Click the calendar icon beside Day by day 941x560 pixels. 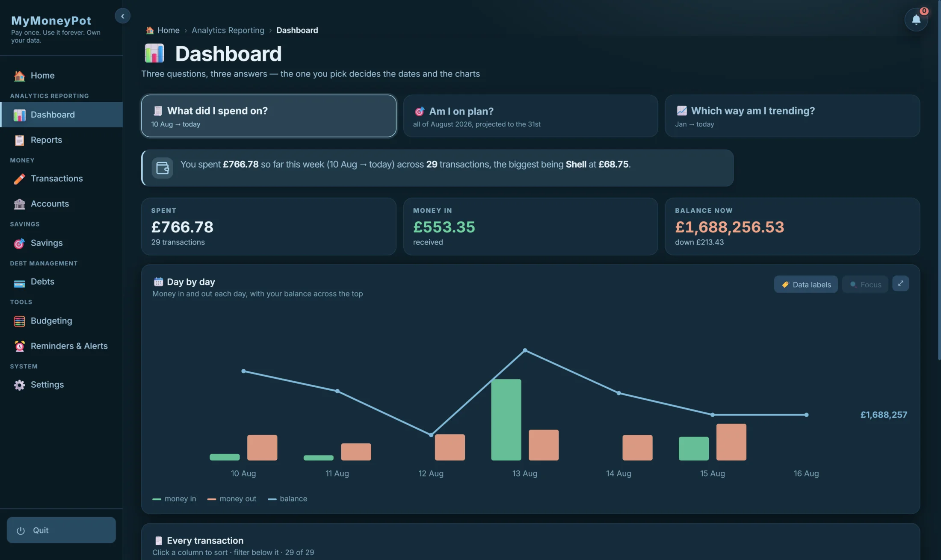click(x=158, y=282)
